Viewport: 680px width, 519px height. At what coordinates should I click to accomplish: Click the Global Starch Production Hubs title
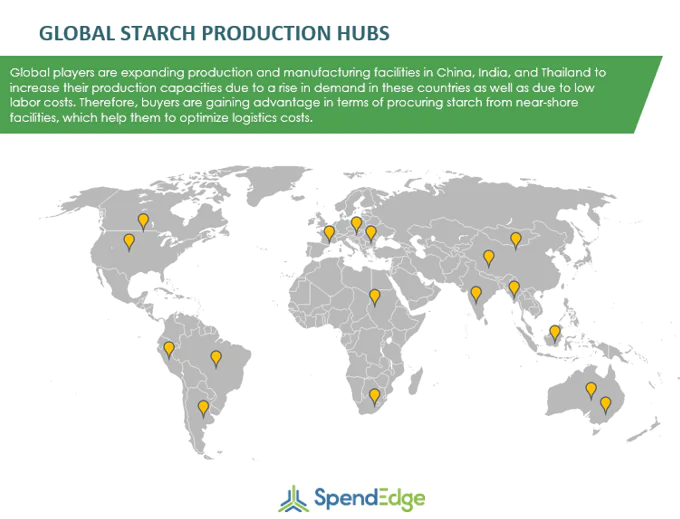coord(214,33)
